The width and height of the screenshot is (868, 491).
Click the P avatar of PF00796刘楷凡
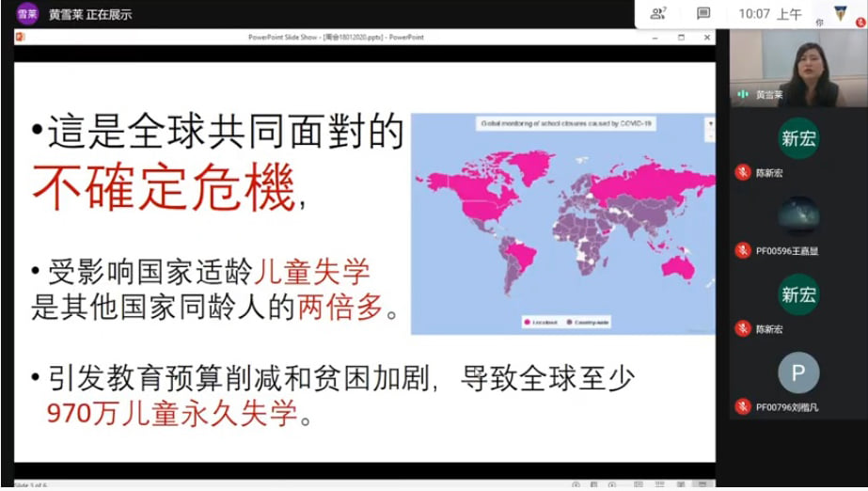point(797,373)
